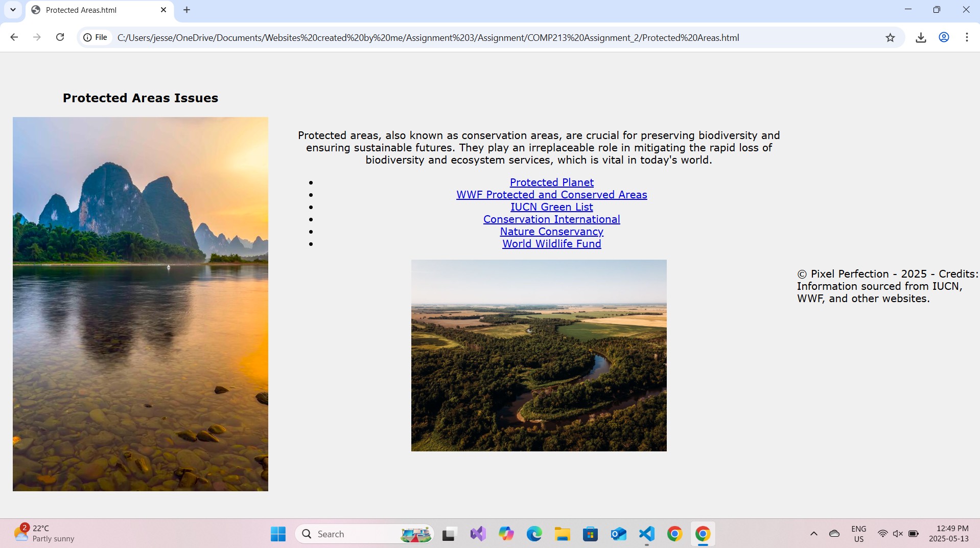Go back to previous page
The height and width of the screenshot is (548, 980).
coord(14,37)
